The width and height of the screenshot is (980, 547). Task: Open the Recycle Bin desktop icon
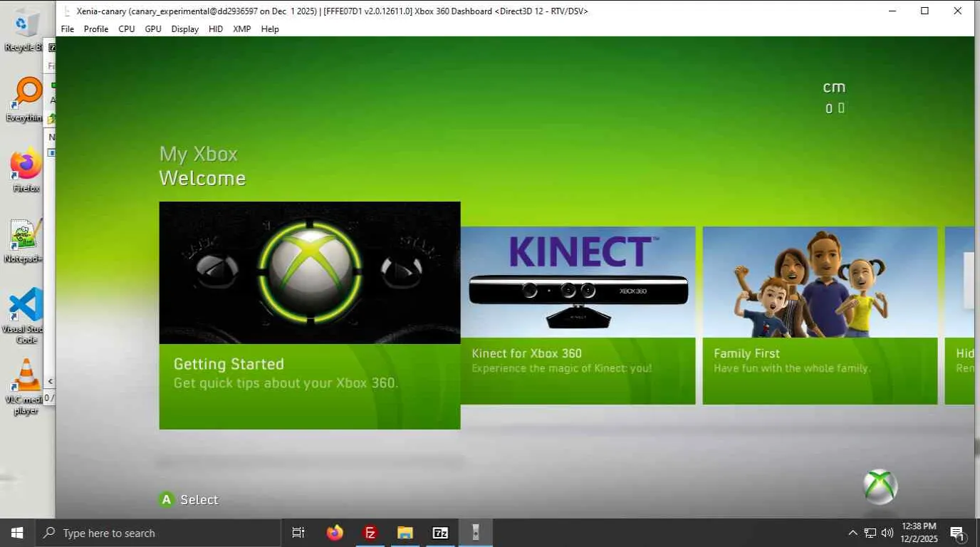coord(26,30)
